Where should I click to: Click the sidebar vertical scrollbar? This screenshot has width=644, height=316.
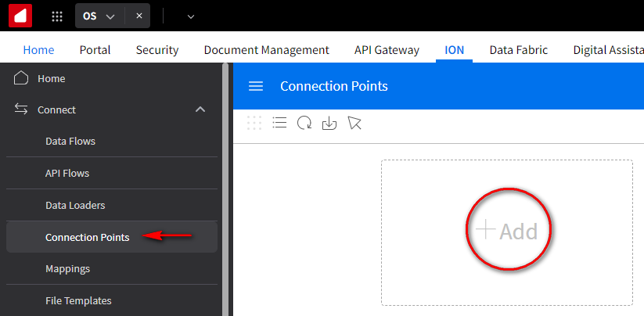225,188
